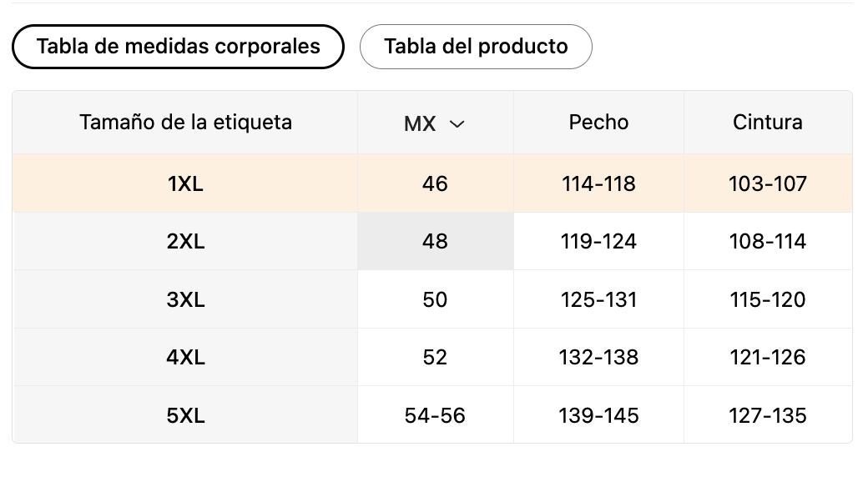Click the waist value 127-135
Viewport: 868px width, 477px height.
point(768,415)
